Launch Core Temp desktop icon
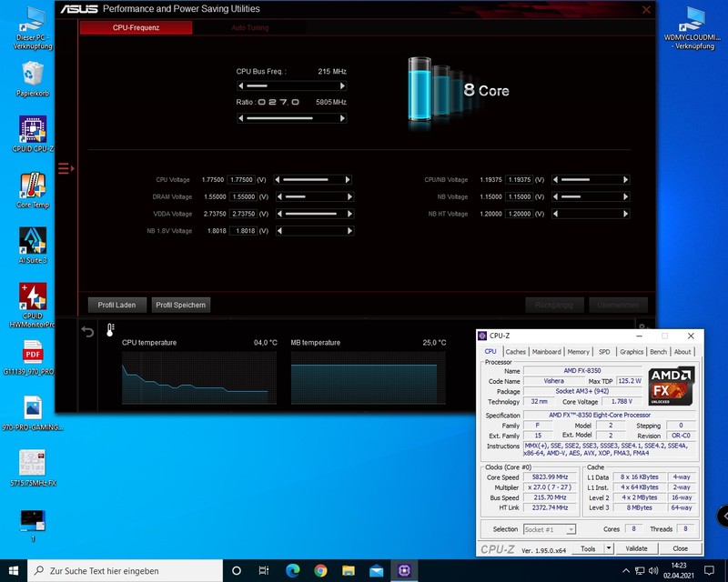The height and width of the screenshot is (582, 728). [33, 190]
